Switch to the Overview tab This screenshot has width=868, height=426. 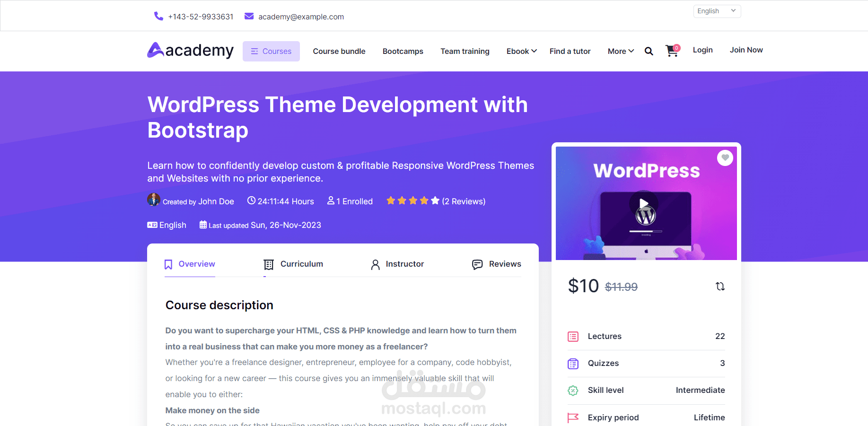pyautogui.click(x=190, y=264)
